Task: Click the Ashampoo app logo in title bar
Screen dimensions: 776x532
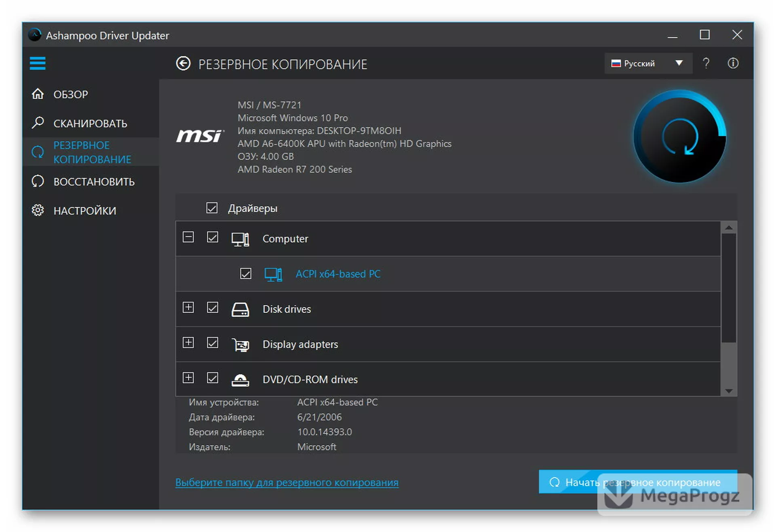Action: point(35,35)
